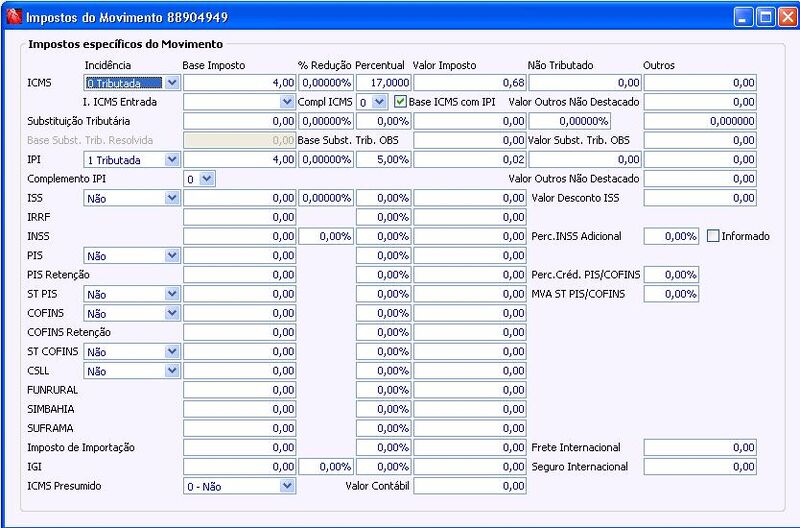The height and width of the screenshot is (528, 800).
Task: Click the Valor Desconto ISS field
Action: (x=700, y=198)
